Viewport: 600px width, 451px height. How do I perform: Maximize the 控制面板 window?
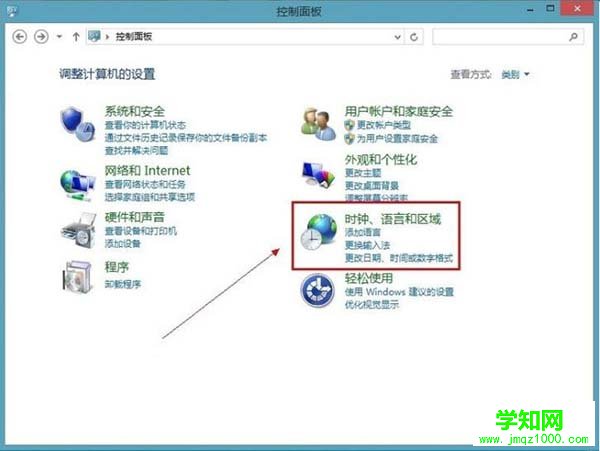tap(550, 8)
